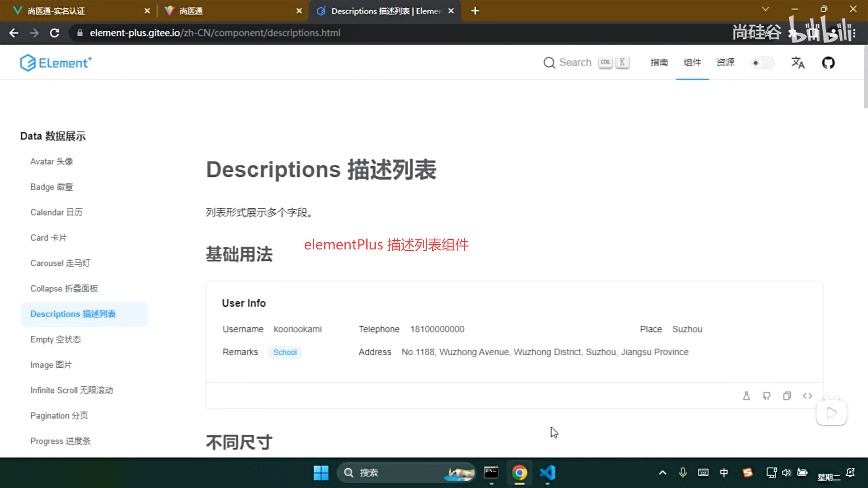Viewport: 868px width, 488px height.
Task: Click the edit on GitHub icon
Action: pos(767,396)
